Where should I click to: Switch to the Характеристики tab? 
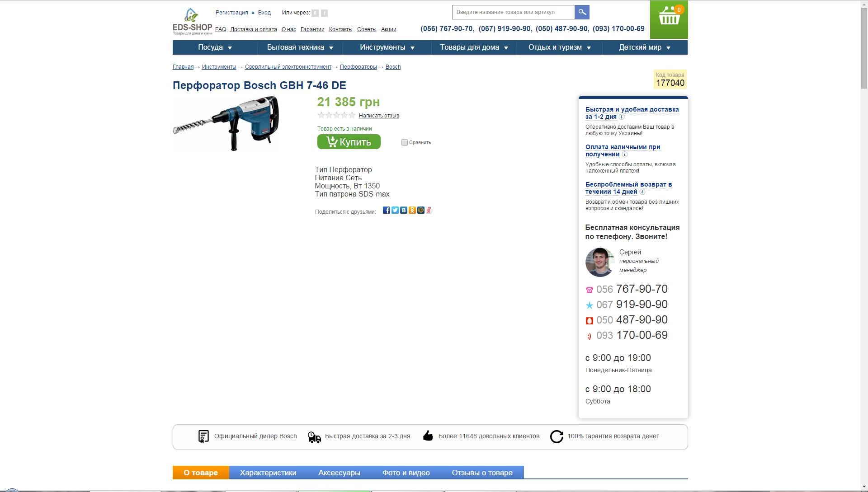click(268, 473)
